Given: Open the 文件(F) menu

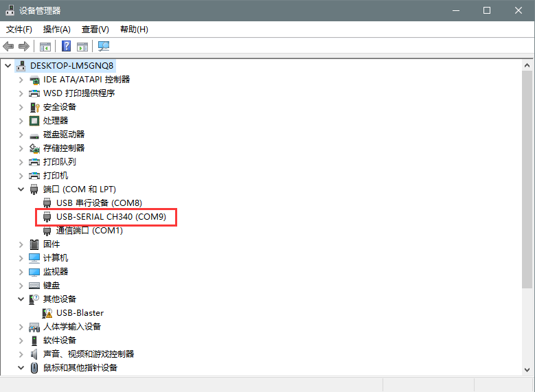Looking at the screenshot, I should click(19, 30).
